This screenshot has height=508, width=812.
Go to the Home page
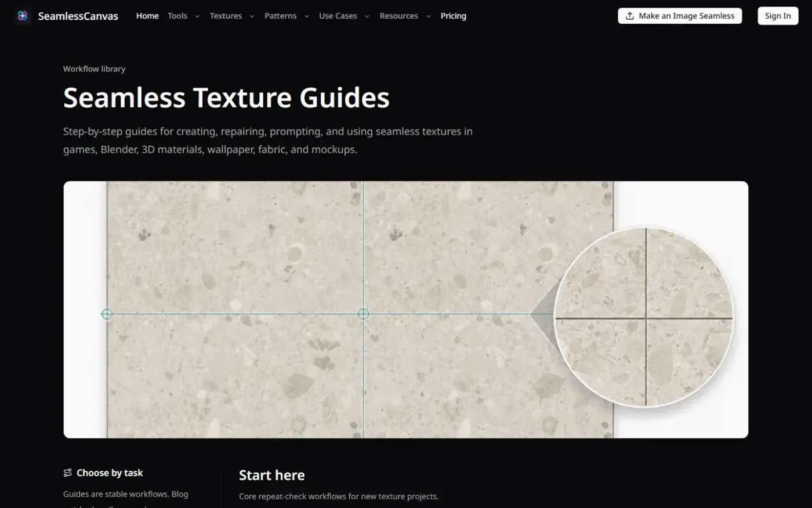tap(147, 16)
